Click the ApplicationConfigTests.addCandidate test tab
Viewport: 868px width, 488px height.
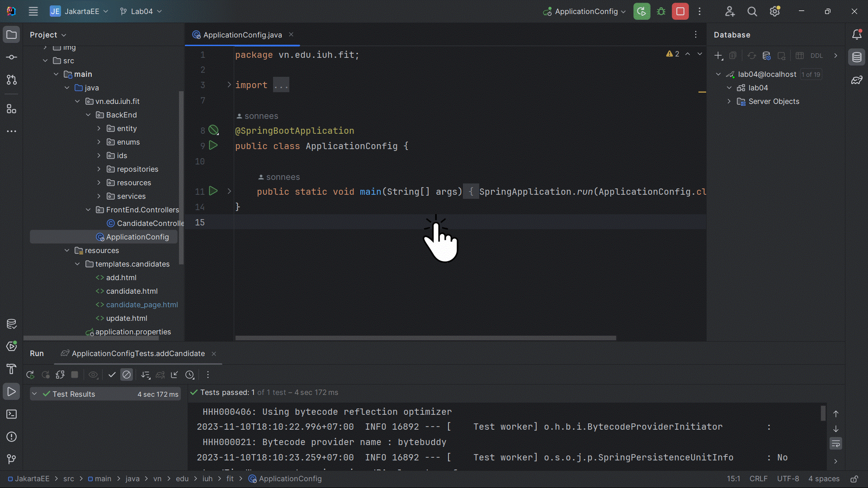(138, 353)
